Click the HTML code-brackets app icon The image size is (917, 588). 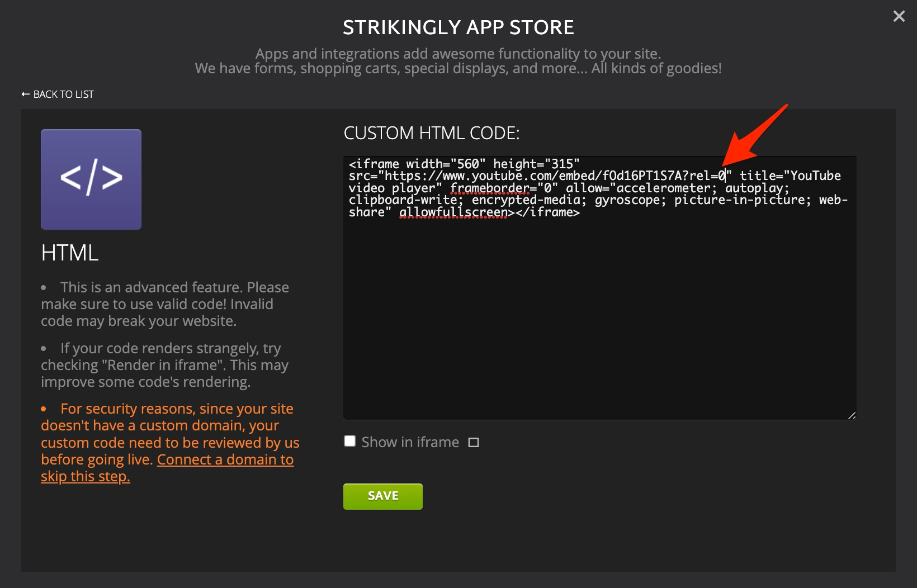[x=91, y=179]
